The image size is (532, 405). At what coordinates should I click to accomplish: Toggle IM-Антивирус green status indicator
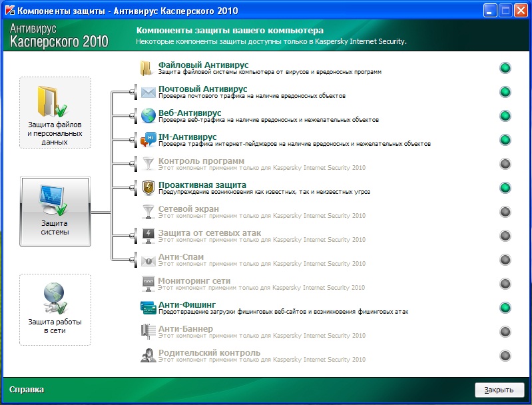[505, 140]
